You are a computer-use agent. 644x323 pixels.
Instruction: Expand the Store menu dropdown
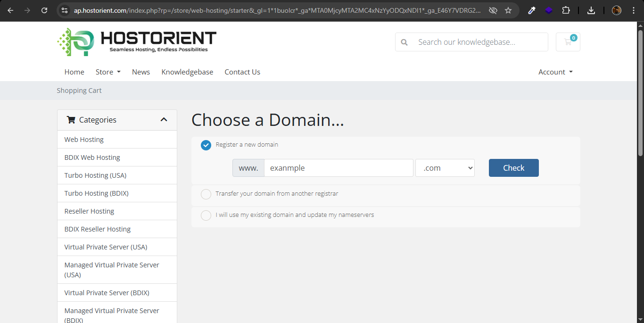(108, 72)
